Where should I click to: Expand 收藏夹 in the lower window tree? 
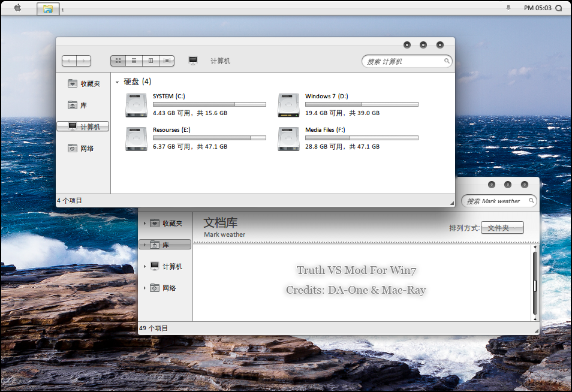click(x=144, y=224)
